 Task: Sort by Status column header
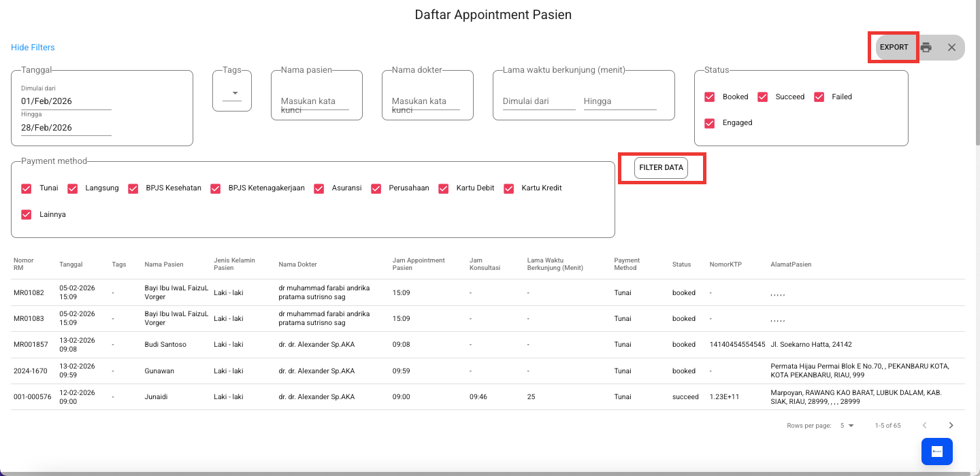coord(681,265)
